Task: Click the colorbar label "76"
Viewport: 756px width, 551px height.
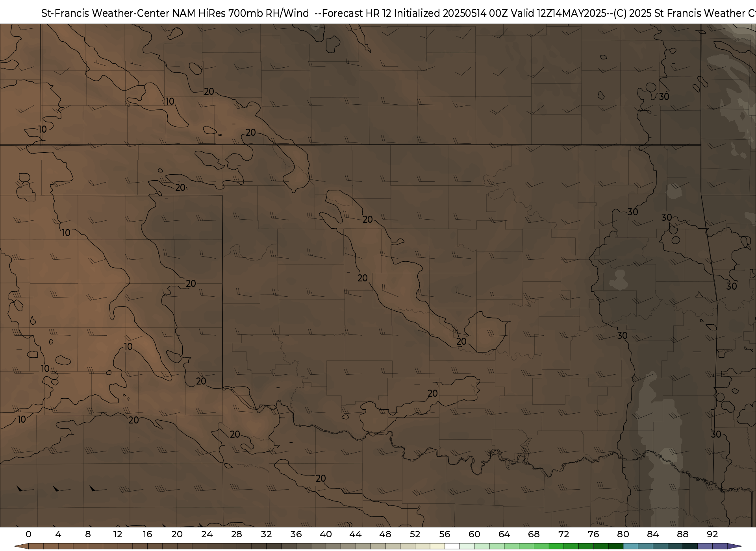Action: [593, 534]
